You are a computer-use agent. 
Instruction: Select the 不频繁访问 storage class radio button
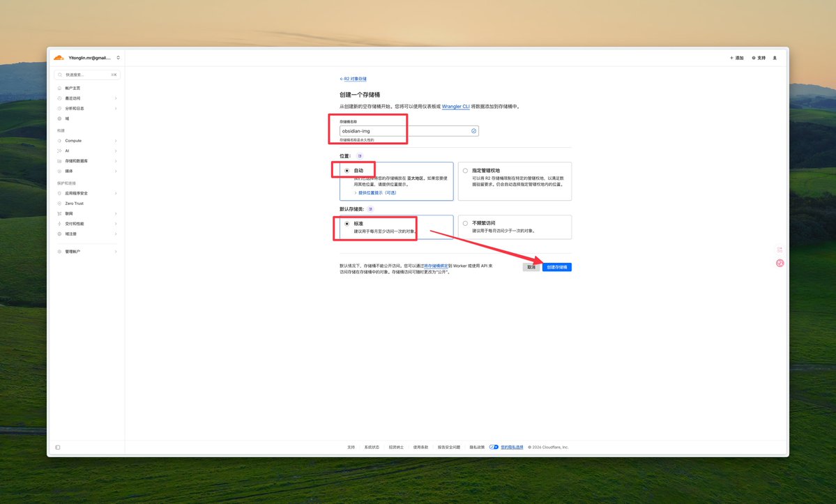(466, 224)
